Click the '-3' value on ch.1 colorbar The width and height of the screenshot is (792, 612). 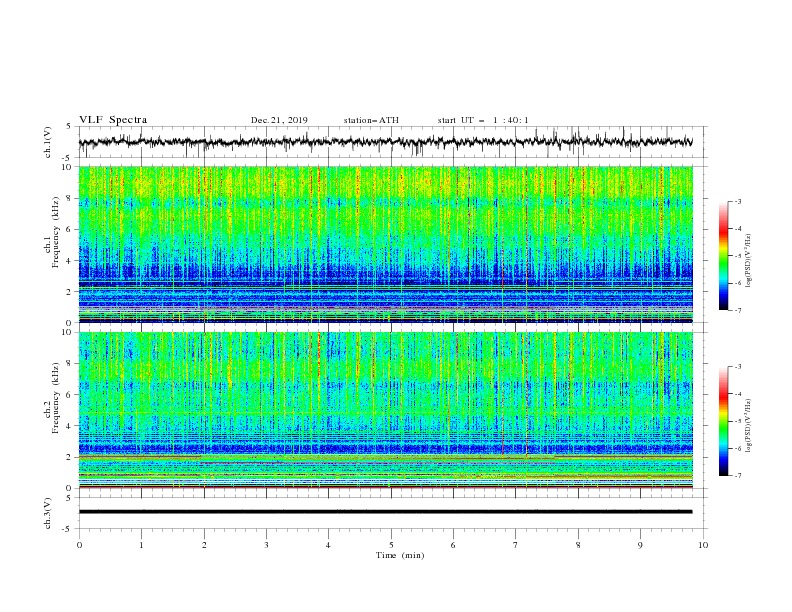tap(737, 201)
